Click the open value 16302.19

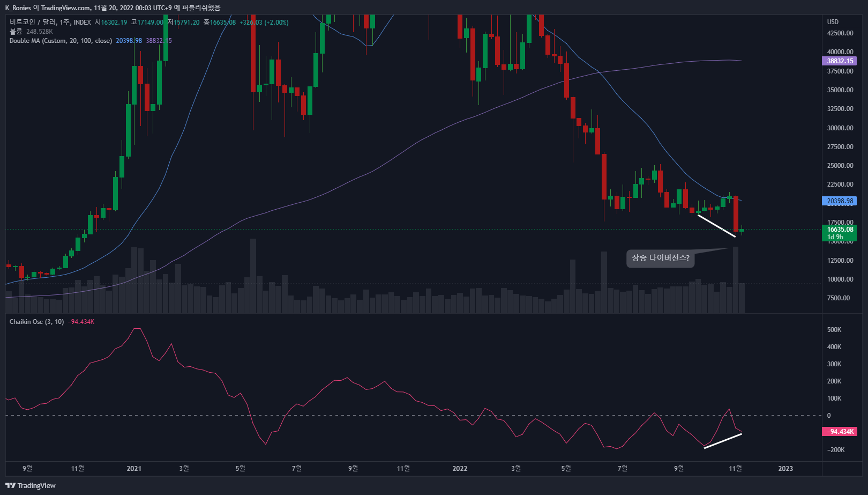click(x=114, y=23)
